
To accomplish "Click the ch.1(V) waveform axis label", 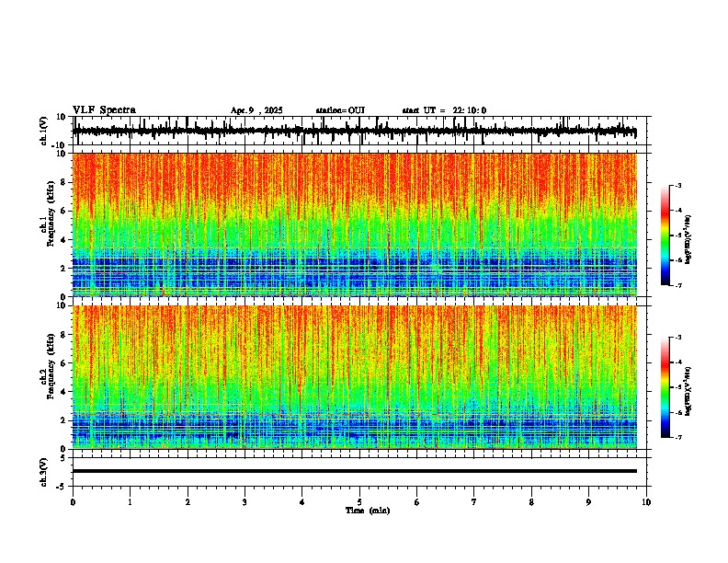I will 43,131.
